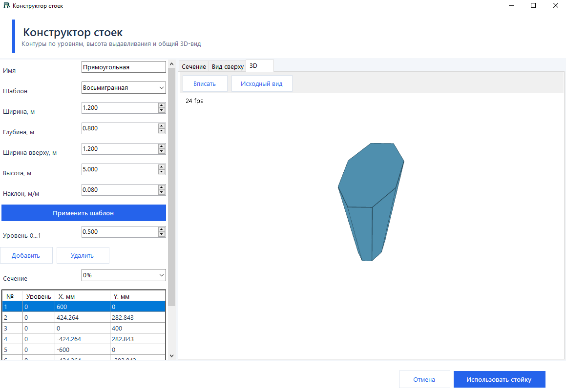
Task: Click into the Ширина вверху value field
Action: pyautogui.click(x=120, y=149)
